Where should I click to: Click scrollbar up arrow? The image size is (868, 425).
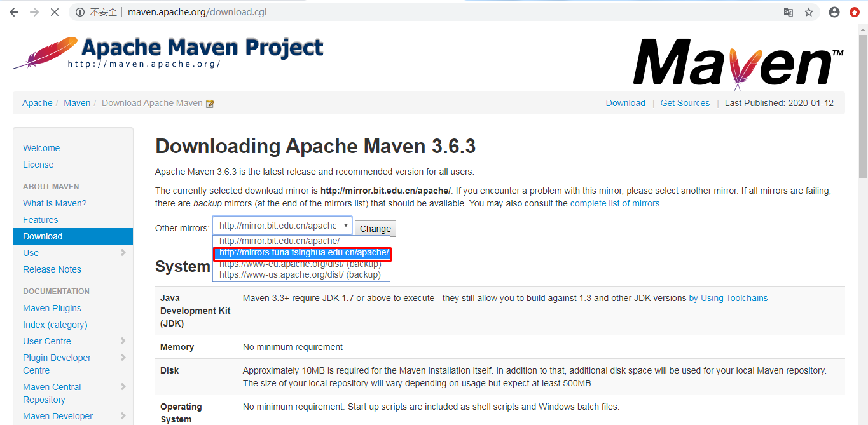pos(863,30)
